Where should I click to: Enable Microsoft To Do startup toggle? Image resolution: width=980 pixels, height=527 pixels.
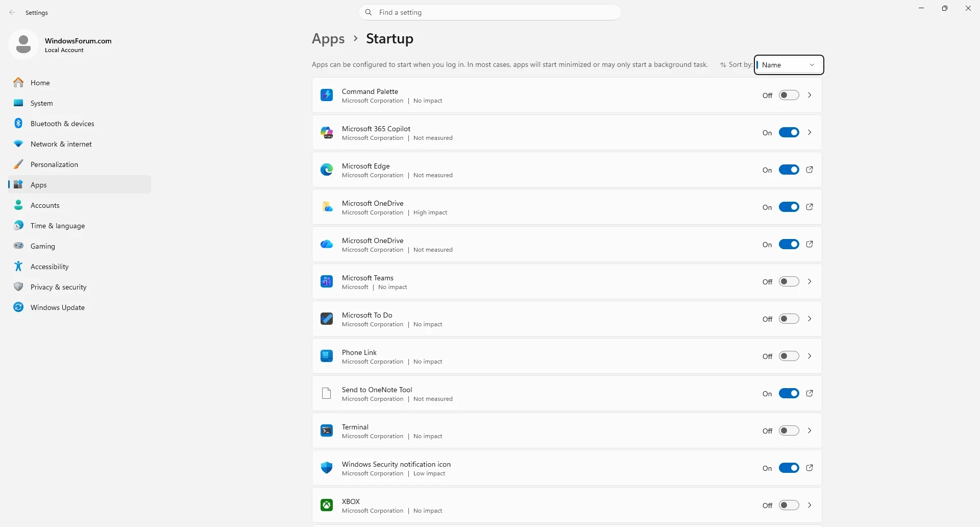pyautogui.click(x=789, y=319)
